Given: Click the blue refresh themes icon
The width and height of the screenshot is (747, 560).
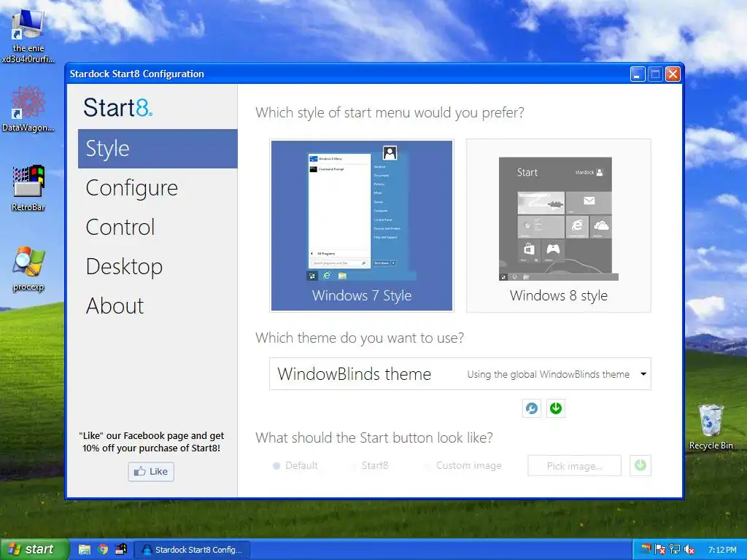Looking at the screenshot, I should click(x=532, y=408).
